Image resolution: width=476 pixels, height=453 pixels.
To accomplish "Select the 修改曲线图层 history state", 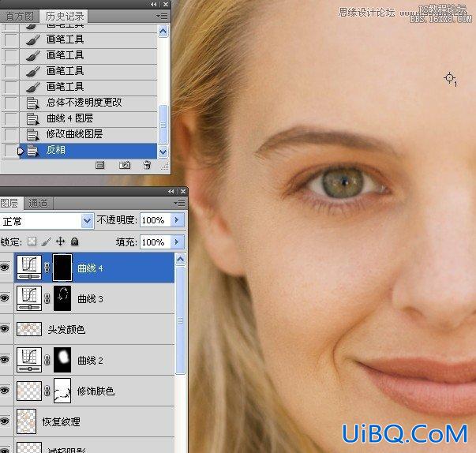I will (x=88, y=134).
